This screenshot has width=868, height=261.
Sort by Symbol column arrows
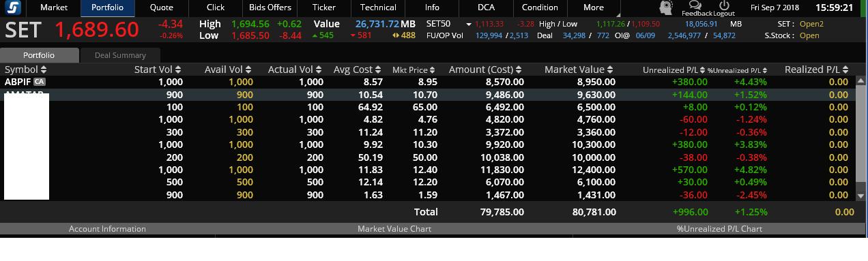[x=44, y=70]
